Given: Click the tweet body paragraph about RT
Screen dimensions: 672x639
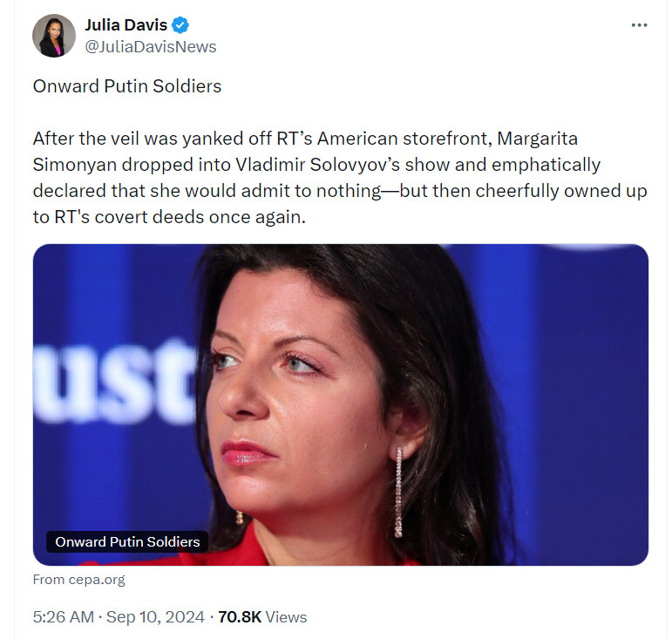Looking at the screenshot, I should (x=340, y=178).
